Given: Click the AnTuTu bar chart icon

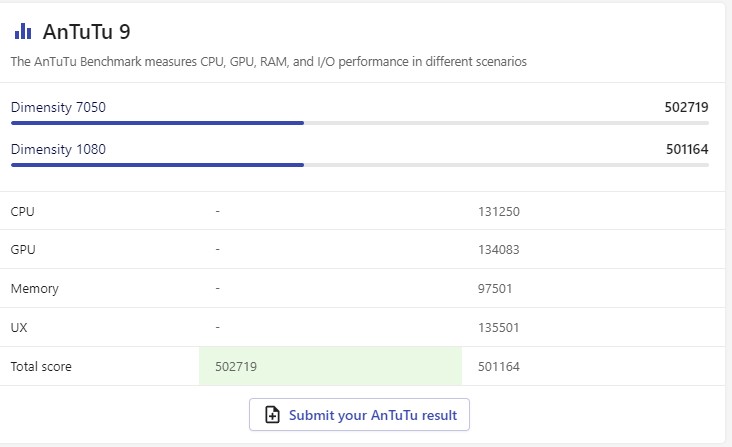Looking at the screenshot, I should (22, 31).
